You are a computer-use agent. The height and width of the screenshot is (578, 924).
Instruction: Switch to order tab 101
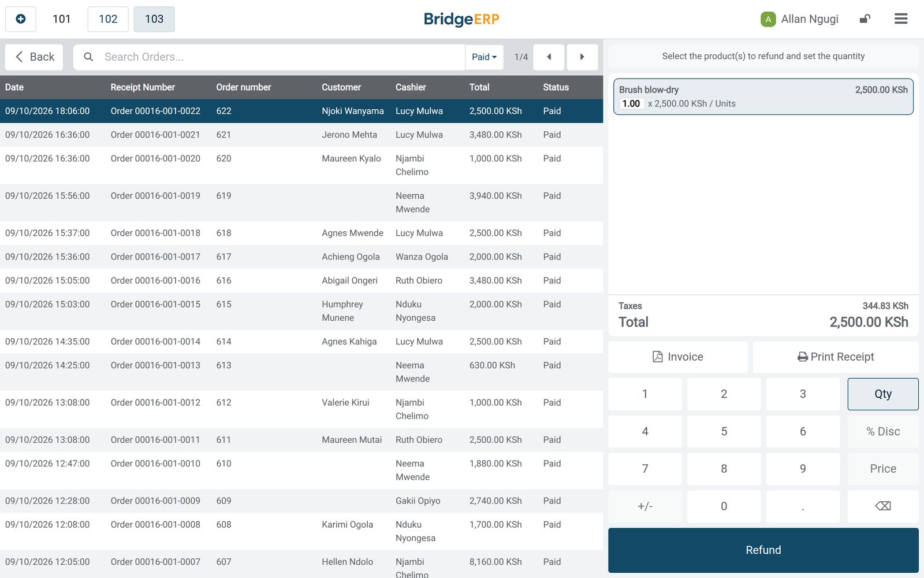(x=62, y=19)
